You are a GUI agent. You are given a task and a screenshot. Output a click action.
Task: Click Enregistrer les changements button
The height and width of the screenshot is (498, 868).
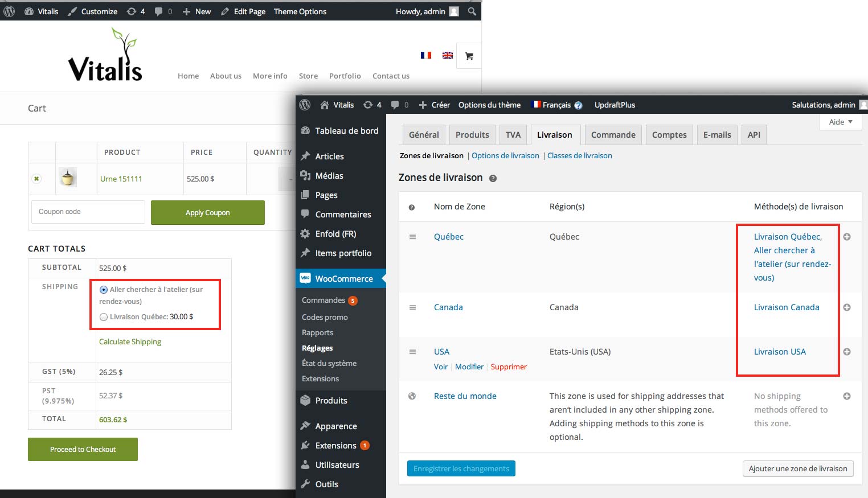tap(461, 468)
